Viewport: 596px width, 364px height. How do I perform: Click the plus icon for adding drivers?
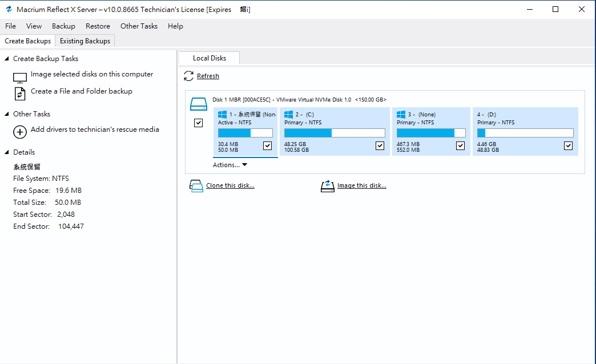[x=20, y=132]
